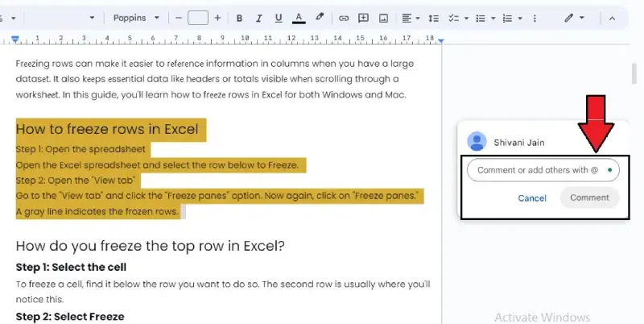Click bold text "Step 2: Select Freeze"

coord(70,317)
